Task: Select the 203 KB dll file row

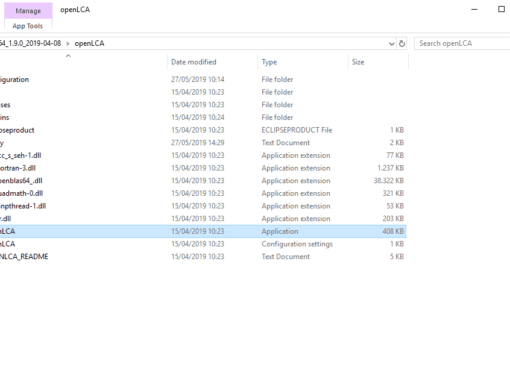Action: pos(203,219)
